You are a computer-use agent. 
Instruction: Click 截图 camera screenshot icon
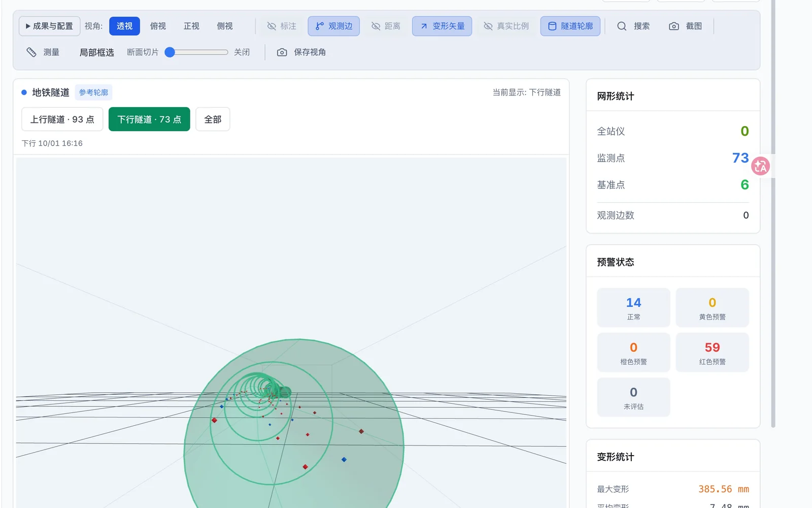tap(673, 26)
